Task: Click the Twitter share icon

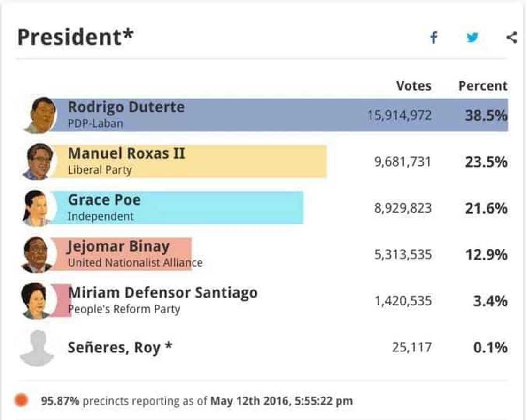Action: click(473, 38)
